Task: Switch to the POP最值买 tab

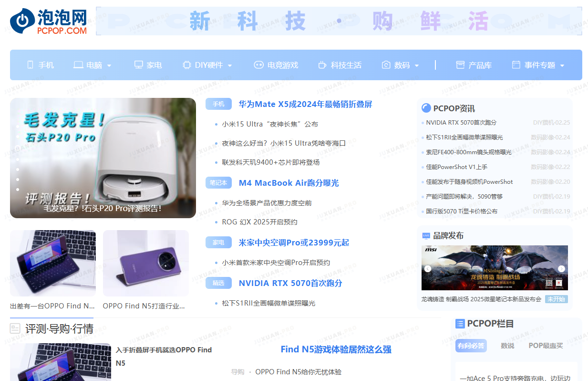Action: click(x=546, y=346)
